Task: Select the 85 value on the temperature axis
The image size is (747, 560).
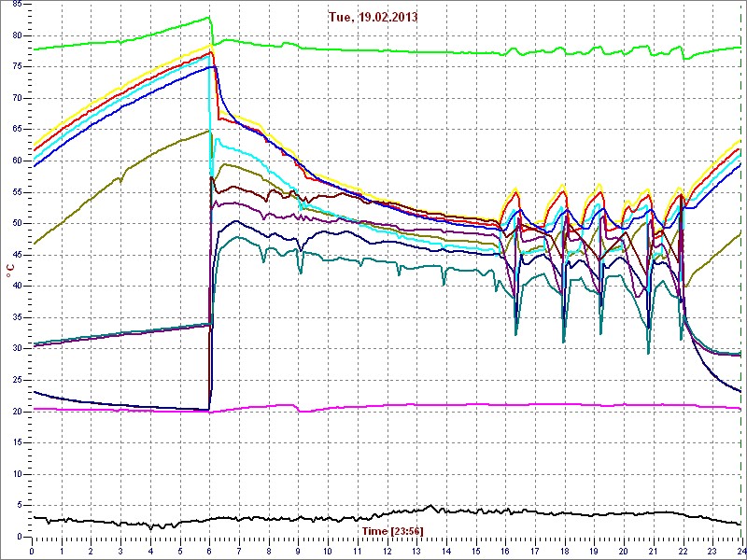Action: click(x=17, y=5)
